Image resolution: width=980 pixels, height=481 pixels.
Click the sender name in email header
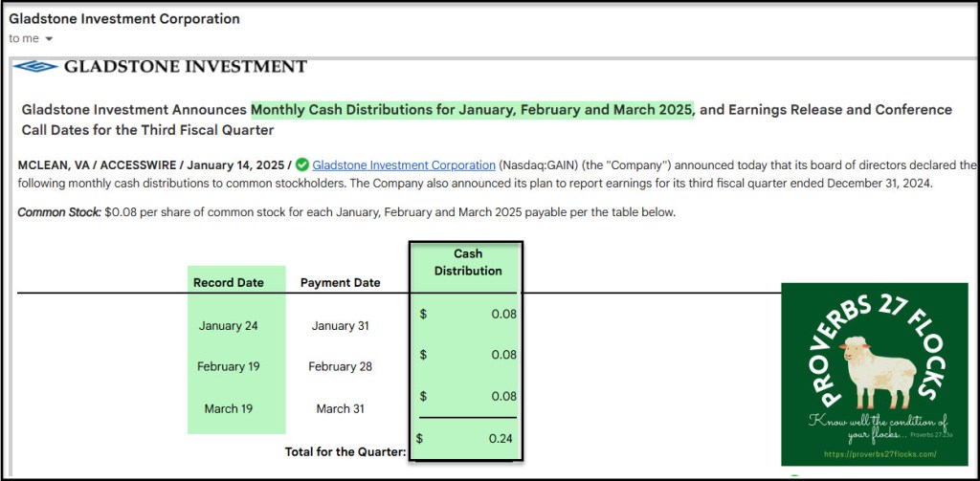124,19
